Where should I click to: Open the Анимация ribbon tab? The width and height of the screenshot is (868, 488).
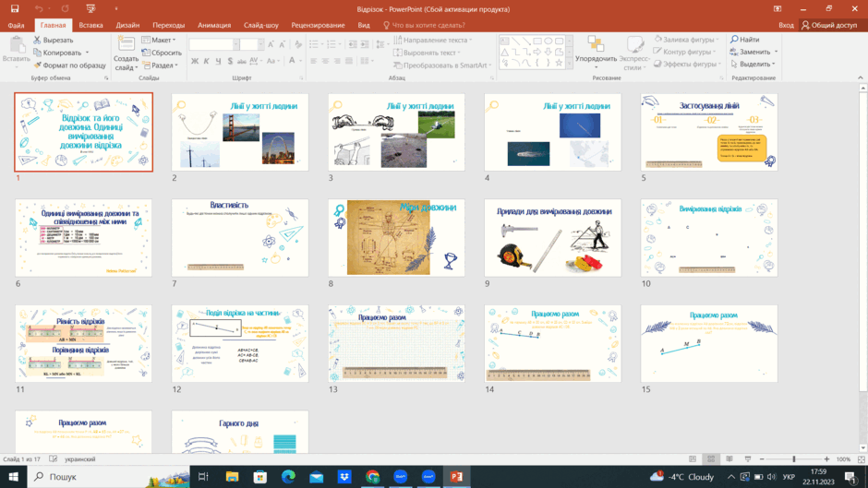(x=214, y=25)
